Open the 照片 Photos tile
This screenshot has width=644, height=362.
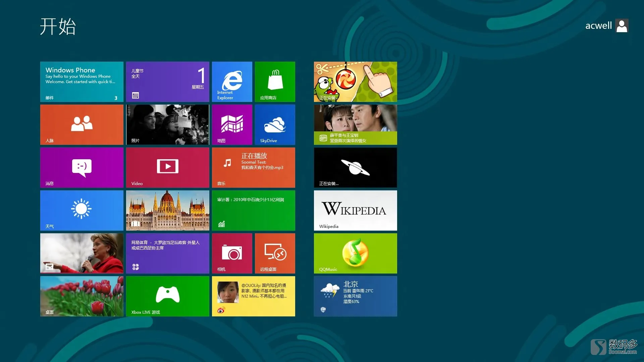point(168,125)
